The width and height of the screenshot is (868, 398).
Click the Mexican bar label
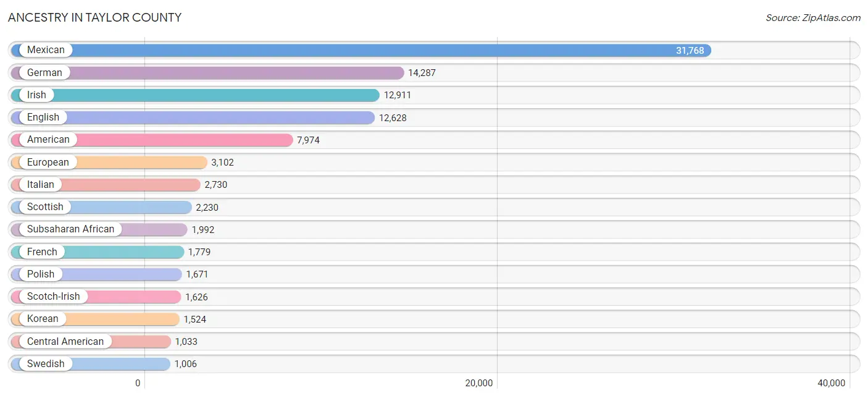[x=46, y=50]
